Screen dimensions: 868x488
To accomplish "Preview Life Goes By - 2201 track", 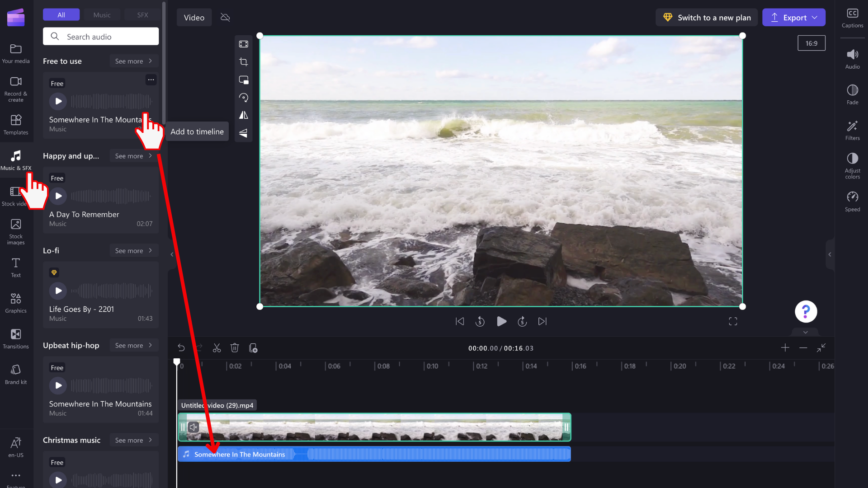I will [58, 291].
